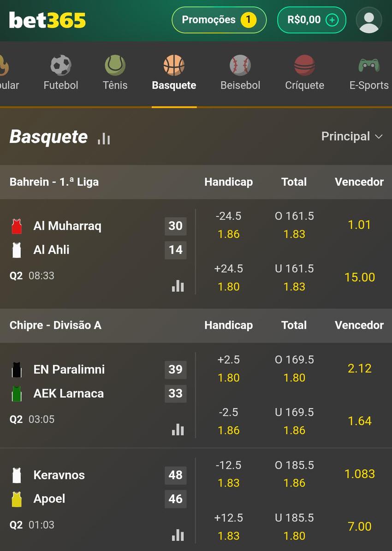The image size is (392, 551).
Task: Open the Promoções button
Action: [219, 20]
